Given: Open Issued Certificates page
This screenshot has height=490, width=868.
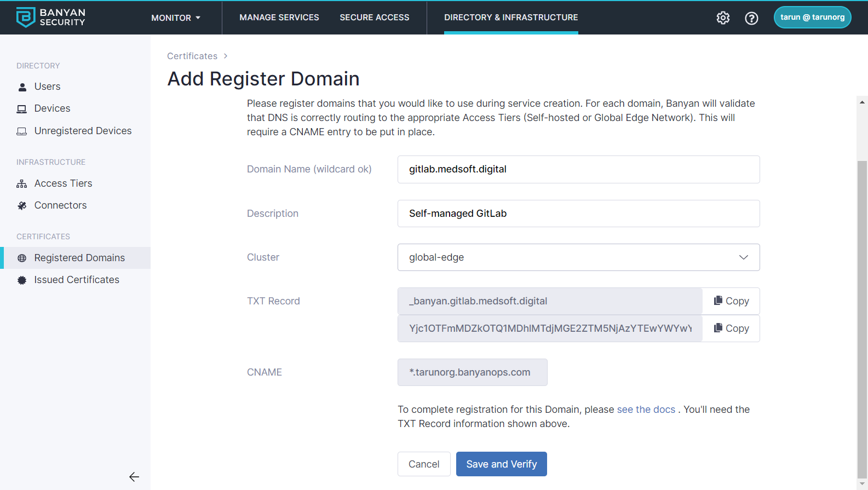Looking at the screenshot, I should (x=77, y=280).
